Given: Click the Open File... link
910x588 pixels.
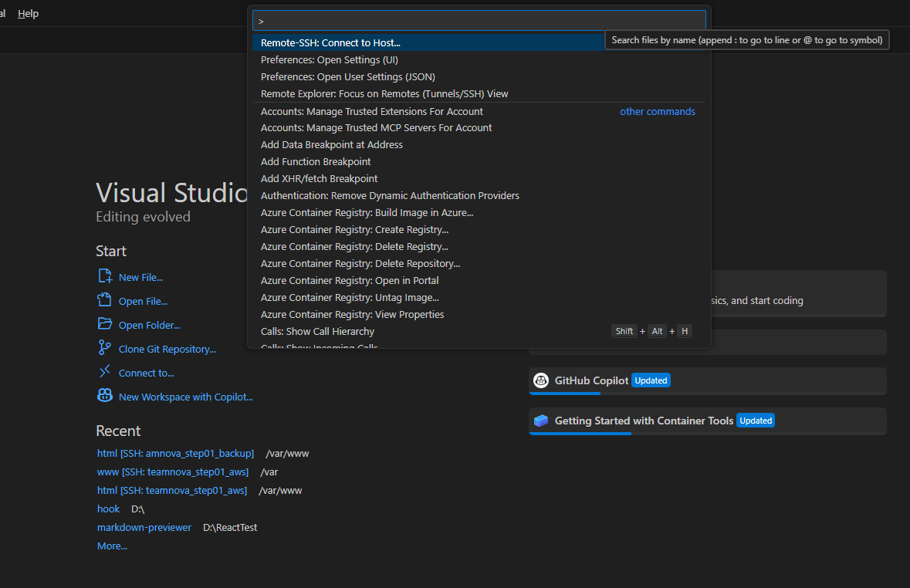Looking at the screenshot, I should 144,301.
